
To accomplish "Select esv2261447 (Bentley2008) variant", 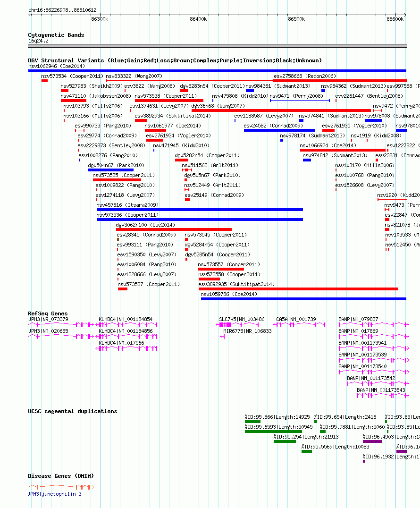I will (369, 96).
